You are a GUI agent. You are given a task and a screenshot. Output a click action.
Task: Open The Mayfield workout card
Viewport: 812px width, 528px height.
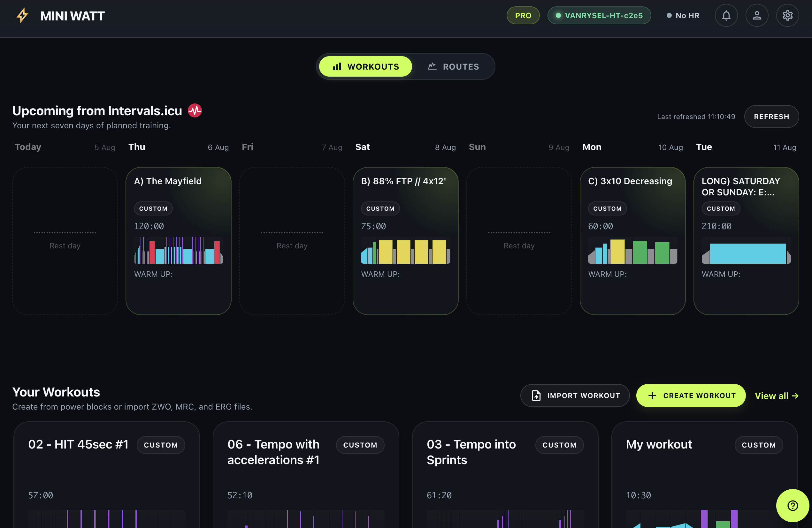[179, 241]
